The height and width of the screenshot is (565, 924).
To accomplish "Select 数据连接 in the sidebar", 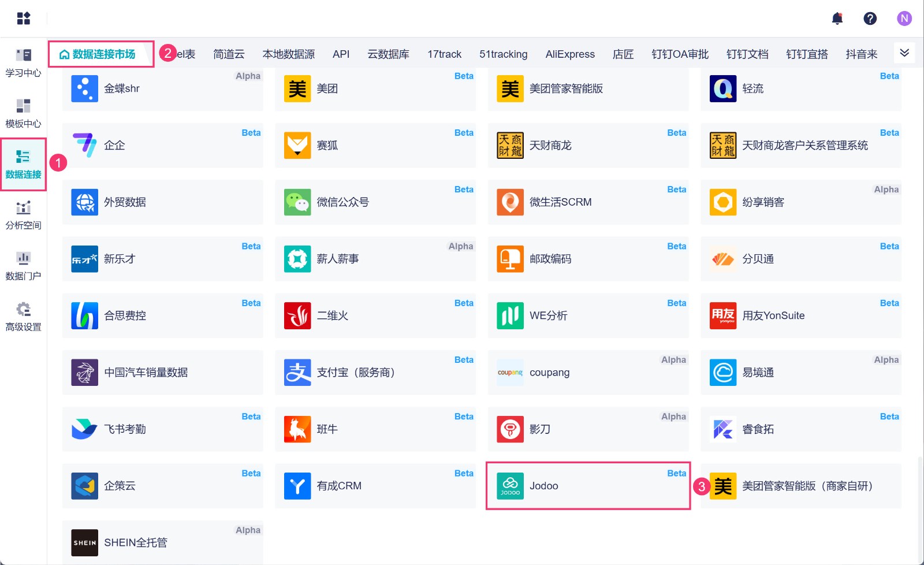I will click(x=23, y=165).
